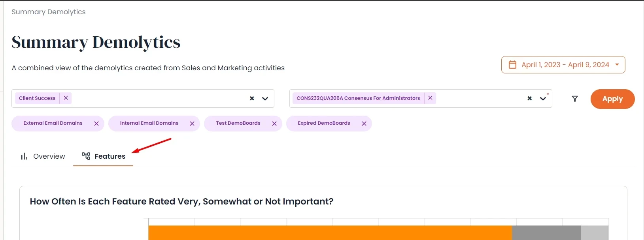
Task: Remove Test DemoBoards filter
Action: [x=274, y=124]
